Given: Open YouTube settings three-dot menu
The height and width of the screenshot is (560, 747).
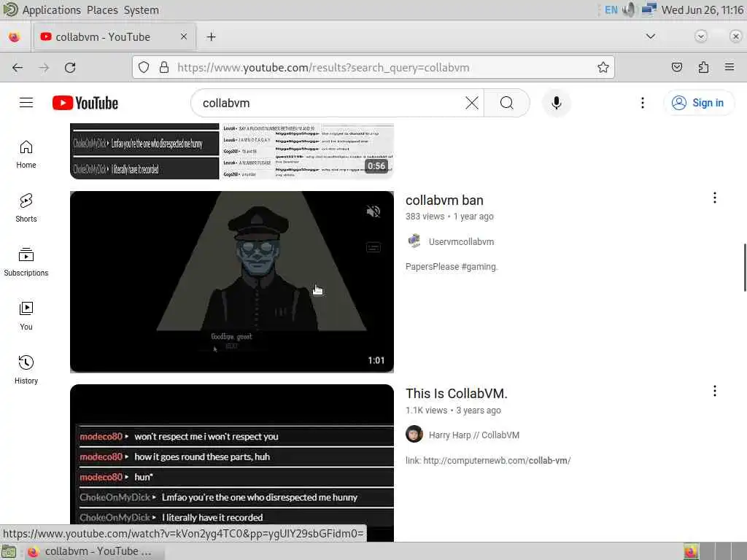Looking at the screenshot, I should [x=642, y=103].
